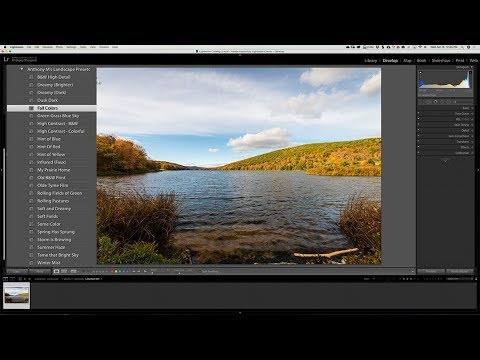The image size is (480, 360).
Task: Switch to the Map module
Action: click(407, 60)
